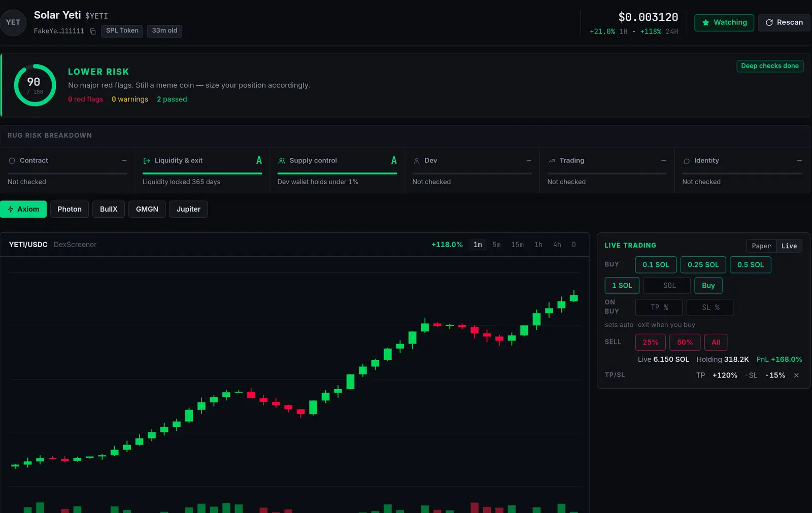Expand the Identity risk card
This screenshot has height=513, width=812.
[x=742, y=170]
